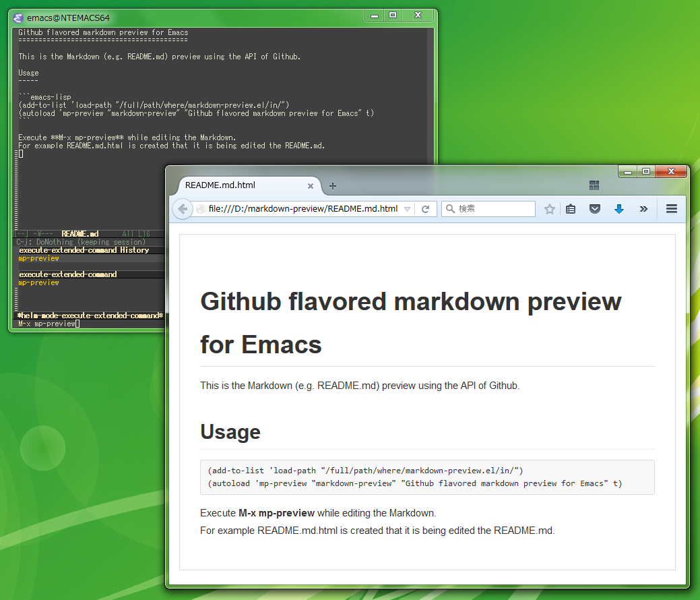Click the autoload code line in the preview
The image size is (700, 600).
point(415,483)
